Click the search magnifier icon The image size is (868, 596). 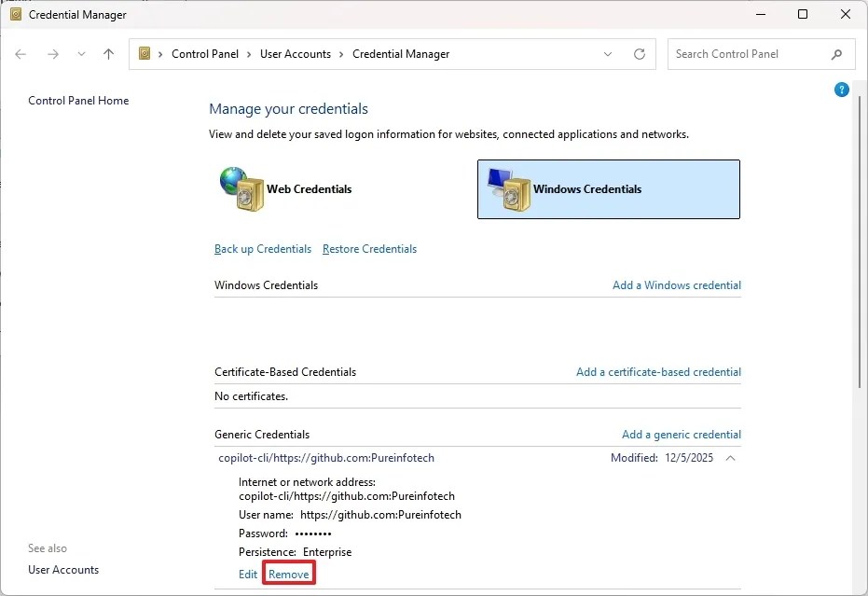click(837, 54)
